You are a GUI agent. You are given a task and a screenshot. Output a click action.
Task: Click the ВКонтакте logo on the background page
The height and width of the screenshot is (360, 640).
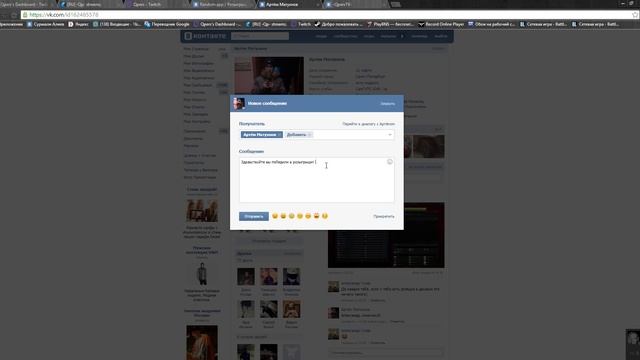205,36
